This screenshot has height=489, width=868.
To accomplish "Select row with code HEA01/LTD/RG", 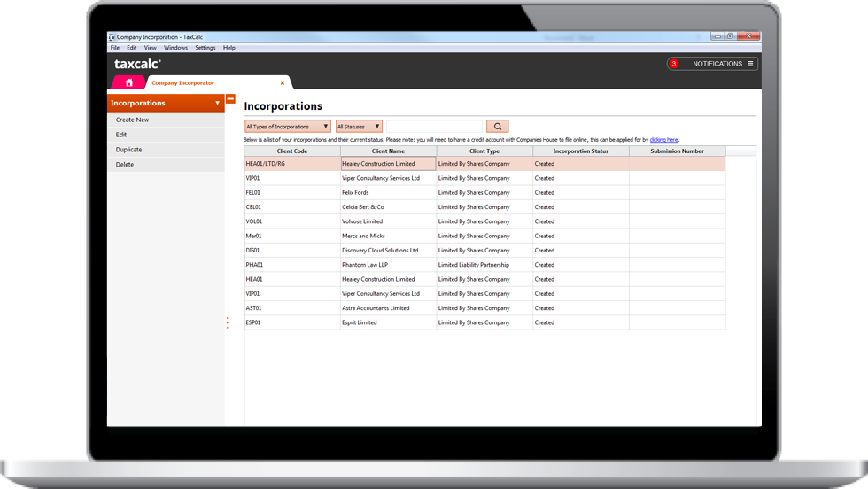I will (484, 164).
